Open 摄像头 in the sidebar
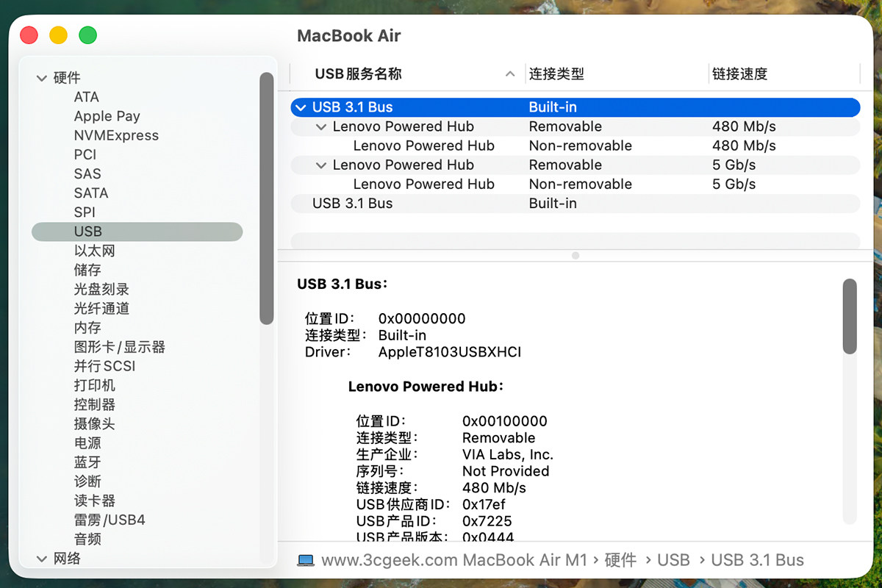The height and width of the screenshot is (588, 882). [x=94, y=424]
